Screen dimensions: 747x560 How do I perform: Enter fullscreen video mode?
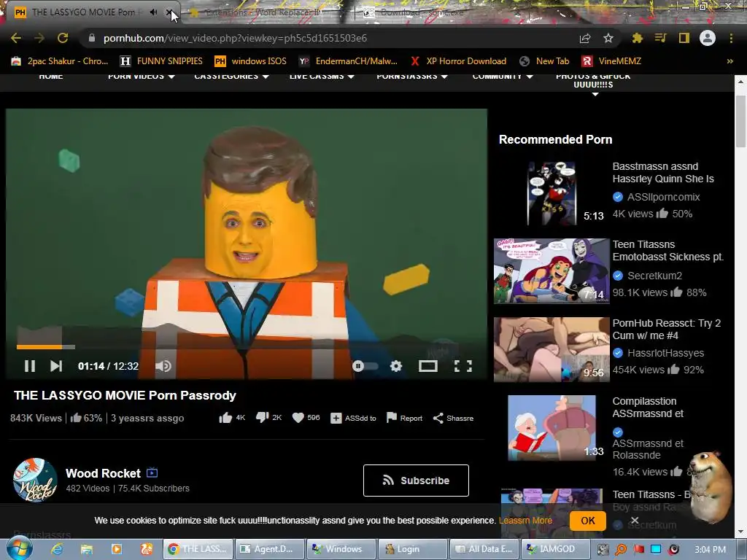click(462, 366)
